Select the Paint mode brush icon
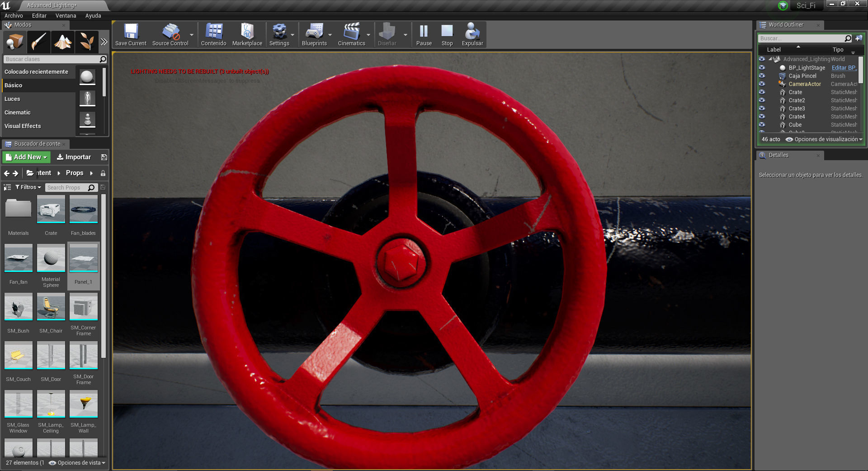 pyautogui.click(x=39, y=42)
